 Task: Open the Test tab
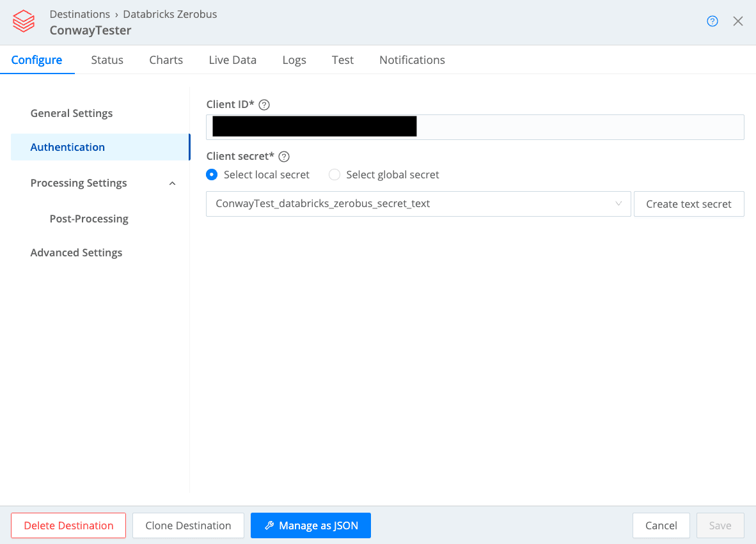342,59
